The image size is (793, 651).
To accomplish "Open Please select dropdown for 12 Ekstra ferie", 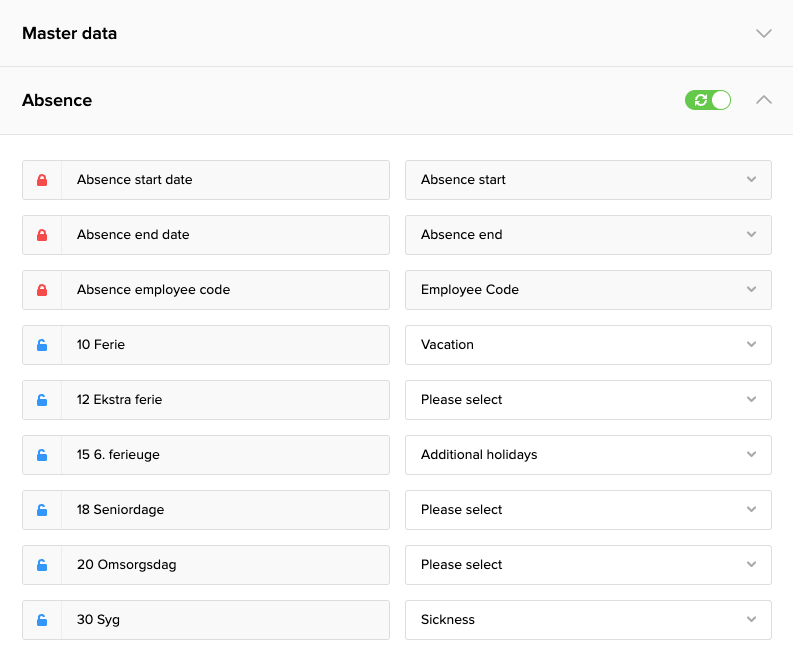I will (588, 400).
